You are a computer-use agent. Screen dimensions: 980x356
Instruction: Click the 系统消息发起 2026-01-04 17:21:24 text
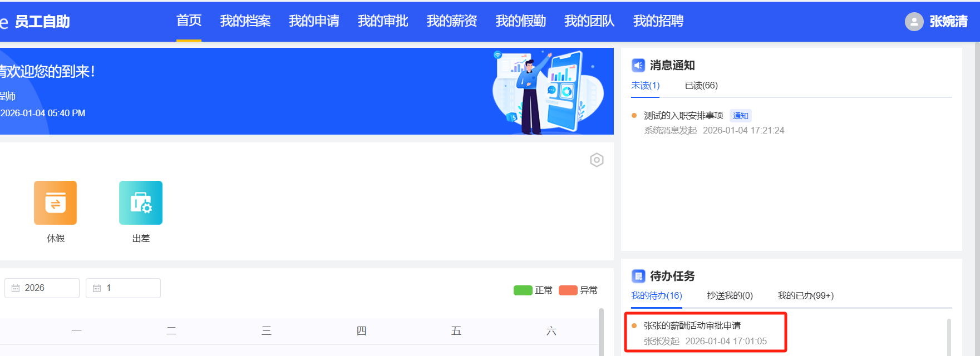coord(714,130)
